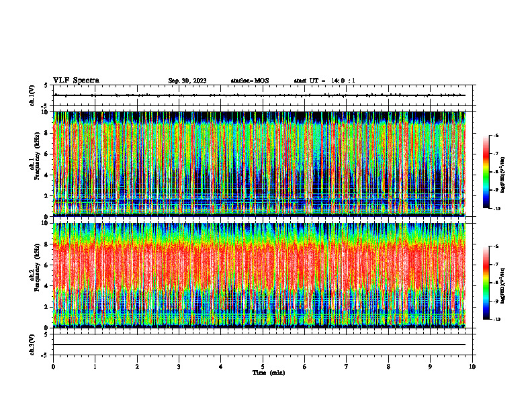Click inside the ch.2 spectrogram panel
This screenshot has width=532, height=411.
259,275
